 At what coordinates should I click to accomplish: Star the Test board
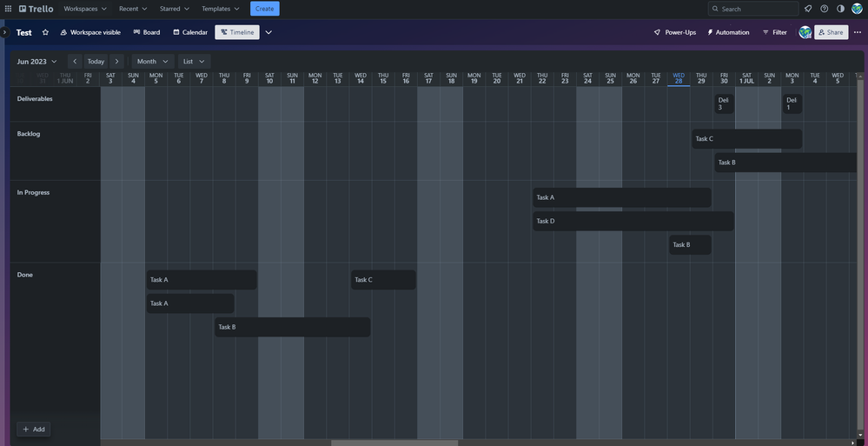coord(45,32)
